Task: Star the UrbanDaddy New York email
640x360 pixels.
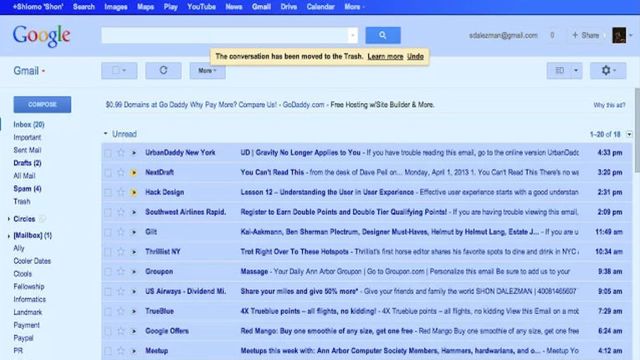Action: 121,153
